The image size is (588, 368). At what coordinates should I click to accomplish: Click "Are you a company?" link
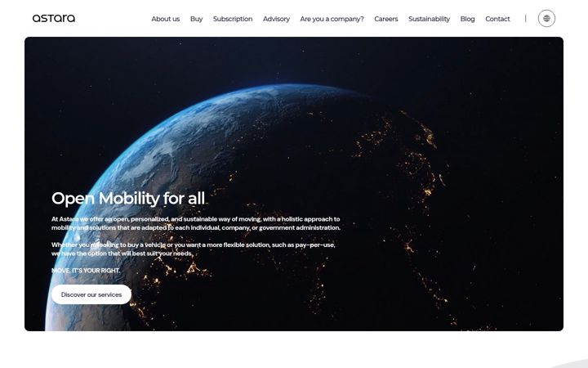click(332, 19)
